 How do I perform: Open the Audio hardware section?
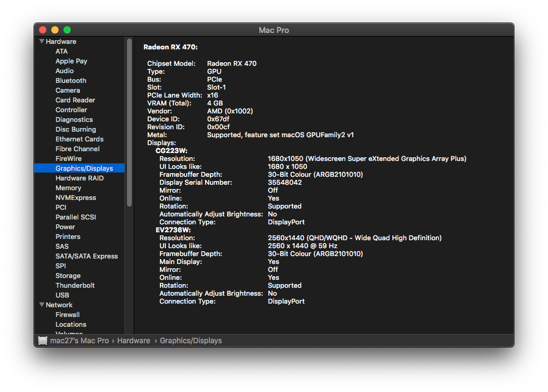[x=65, y=71]
